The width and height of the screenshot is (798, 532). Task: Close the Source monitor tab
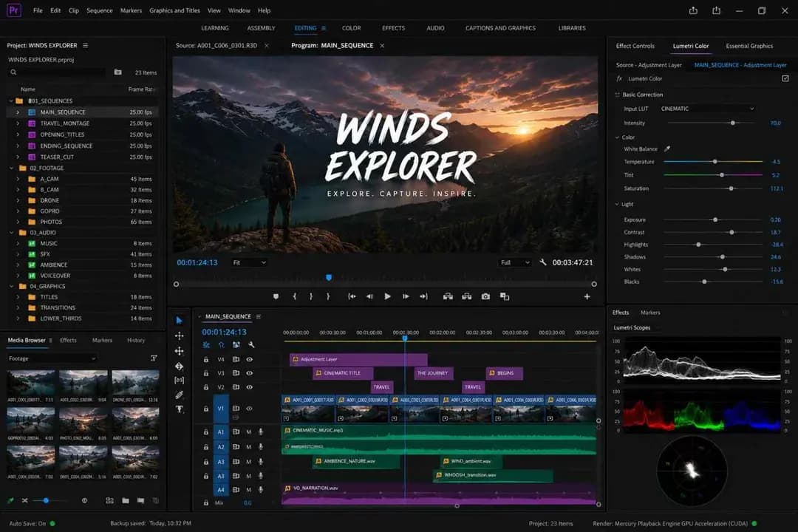pos(266,45)
